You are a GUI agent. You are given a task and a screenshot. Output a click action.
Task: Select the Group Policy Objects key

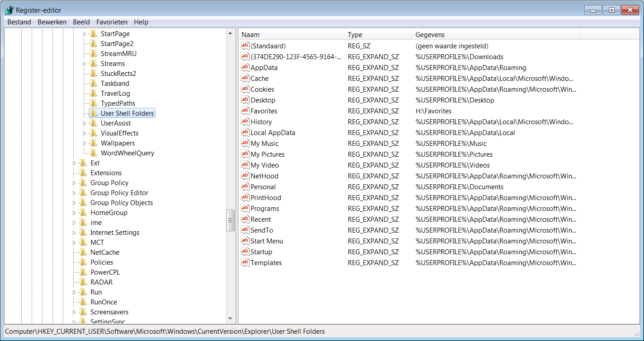(122, 203)
